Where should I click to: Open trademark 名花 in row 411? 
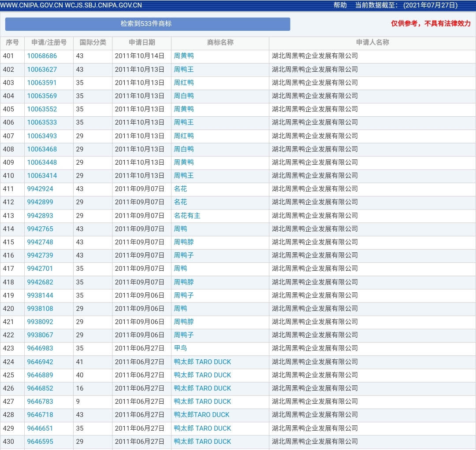(180, 189)
